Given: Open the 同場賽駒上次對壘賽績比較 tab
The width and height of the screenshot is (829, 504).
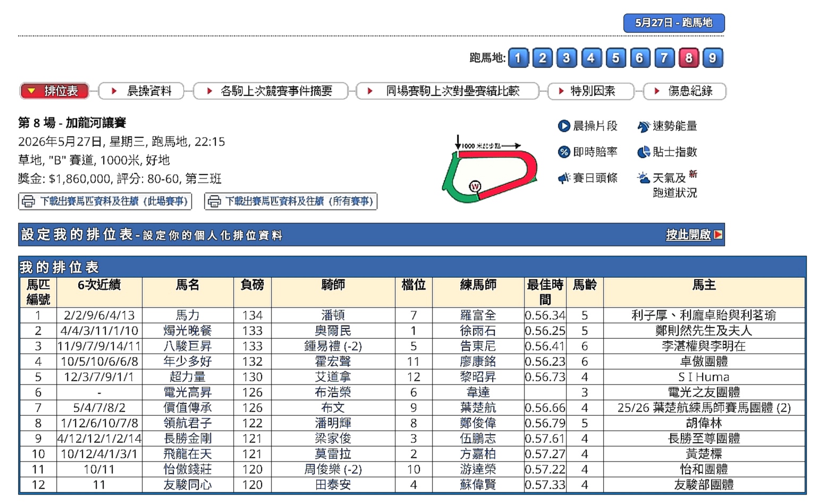Looking at the screenshot, I should point(447,91).
